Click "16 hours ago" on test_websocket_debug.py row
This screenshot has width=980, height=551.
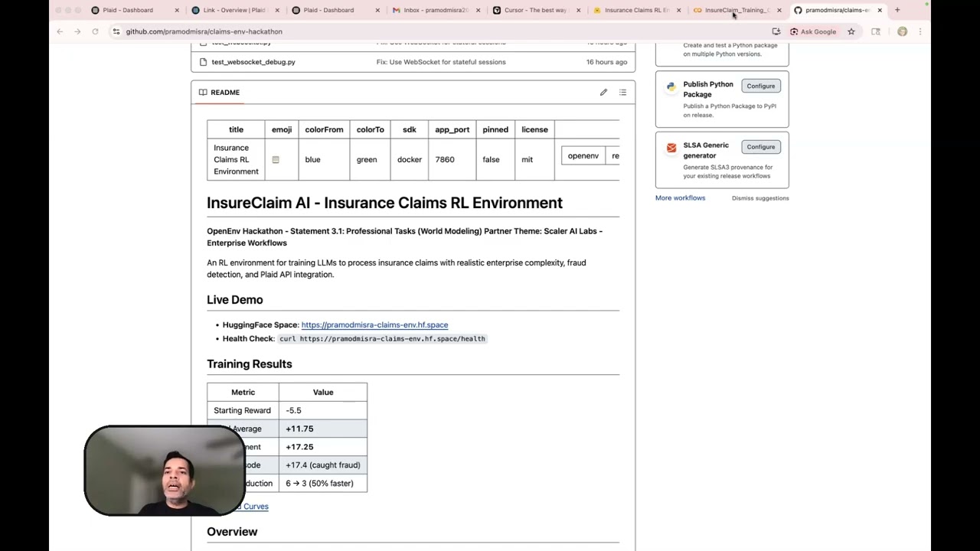(x=606, y=62)
